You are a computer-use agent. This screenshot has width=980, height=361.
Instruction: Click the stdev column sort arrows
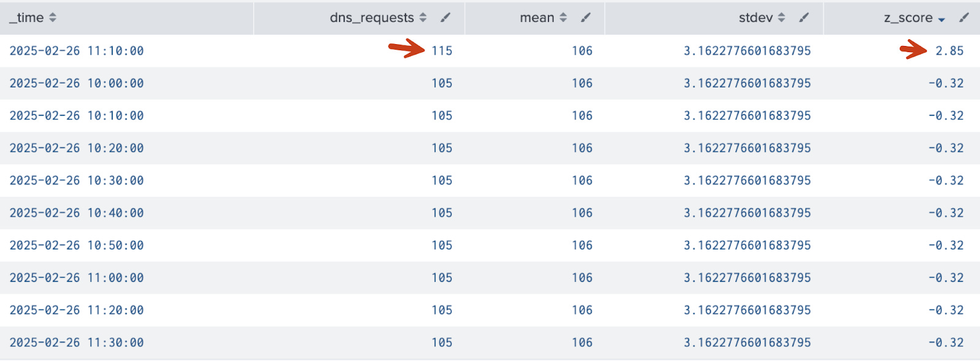click(x=781, y=18)
